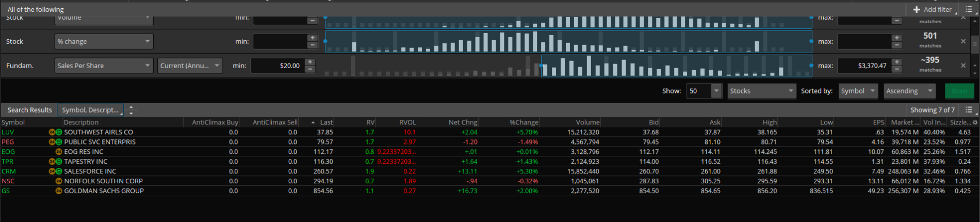Image resolution: width=980 pixels, height=222 pixels.
Task: Increase the % change max value
Action: point(897,38)
